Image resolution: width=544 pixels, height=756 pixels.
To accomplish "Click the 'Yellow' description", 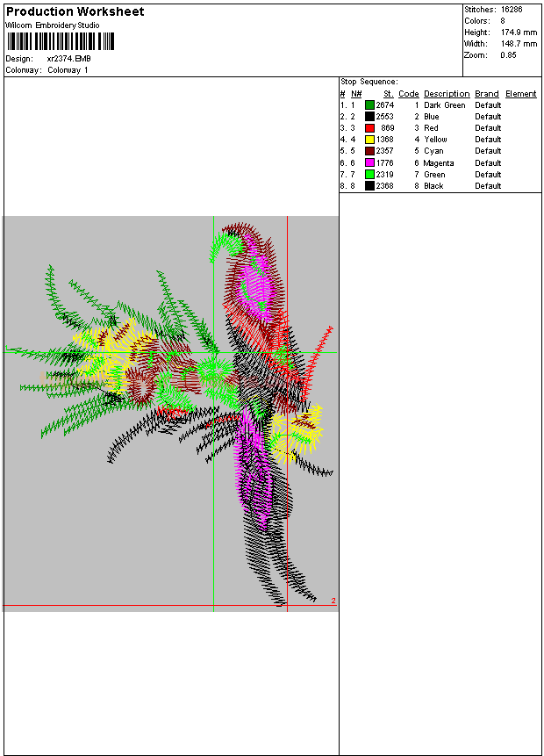I will coord(435,140).
